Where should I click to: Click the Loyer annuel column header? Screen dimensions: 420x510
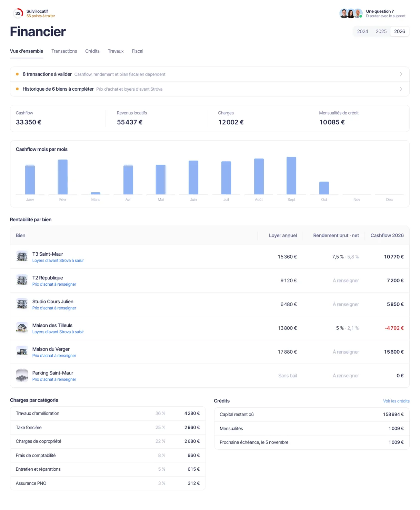pyautogui.click(x=283, y=235)
